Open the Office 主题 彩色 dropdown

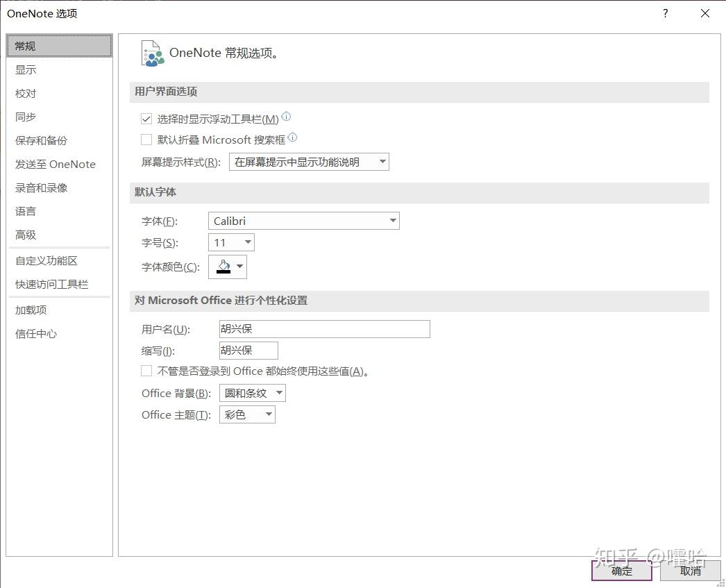click(247, 414)
